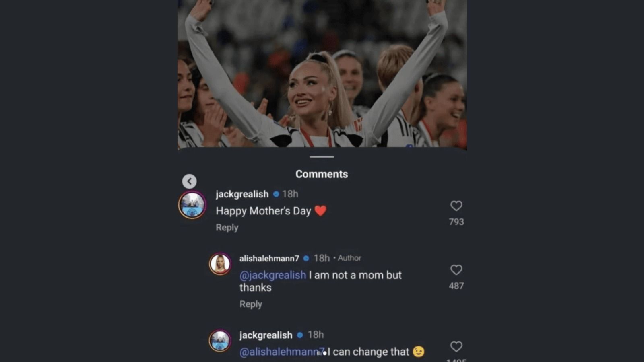Click verified badge next to alishalehmann7
Screen dimensions: 644x362
coord(306,258)
